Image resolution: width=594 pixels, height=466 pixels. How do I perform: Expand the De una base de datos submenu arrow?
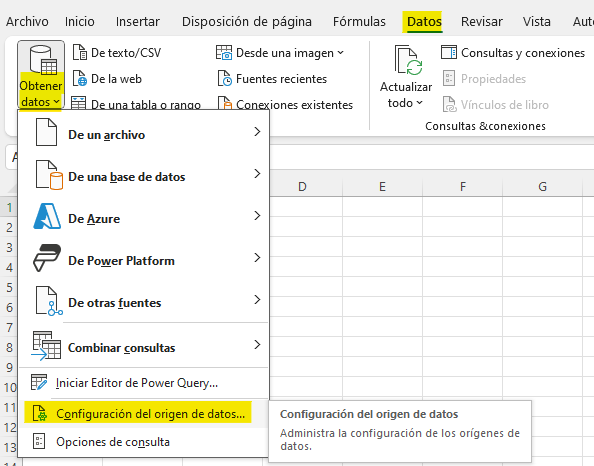(x=257, y=174)
